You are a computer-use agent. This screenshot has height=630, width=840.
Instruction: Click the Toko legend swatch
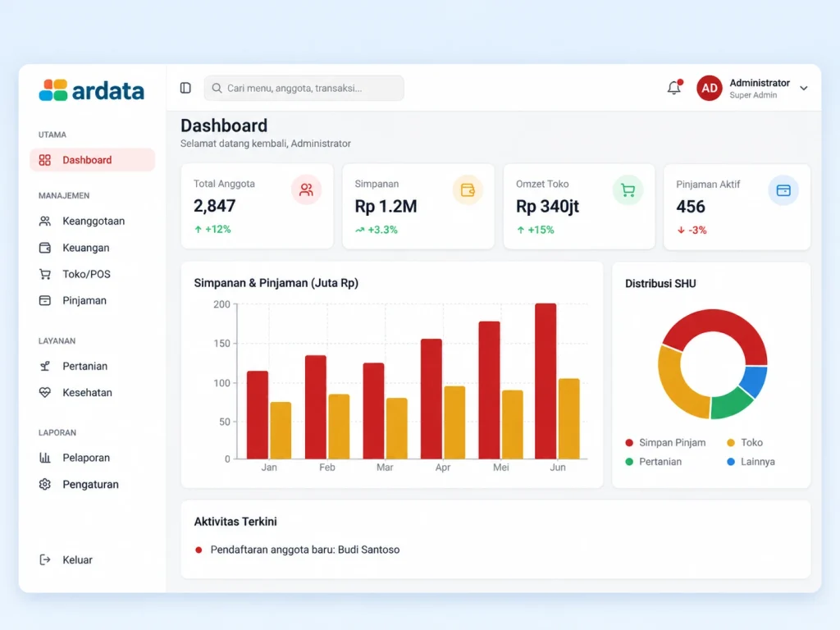tap(731, 442)
